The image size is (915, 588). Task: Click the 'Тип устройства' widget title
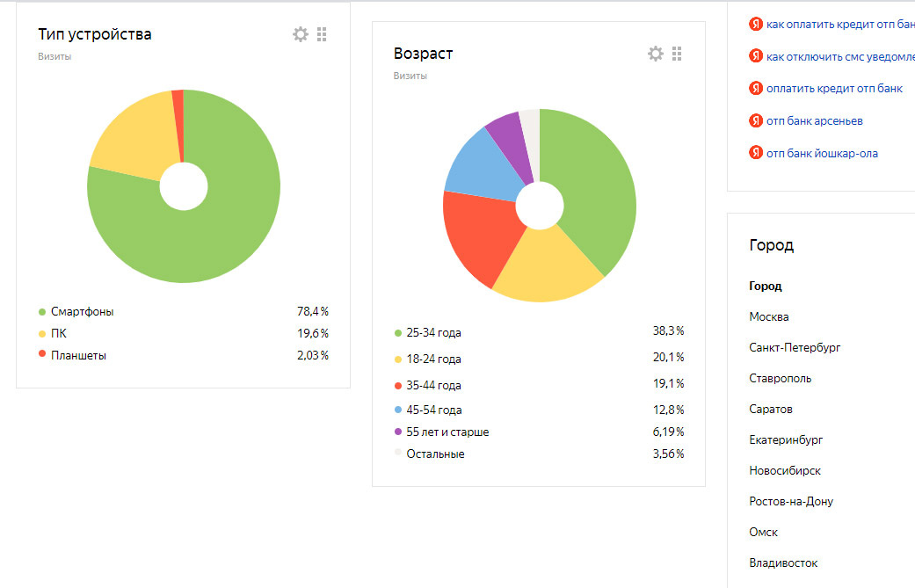click(x=95, y=34)
